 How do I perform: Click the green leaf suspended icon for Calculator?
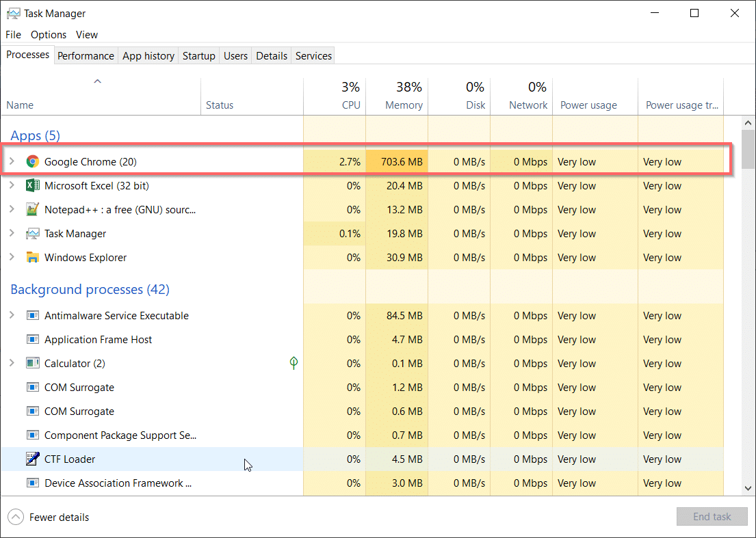294,363
